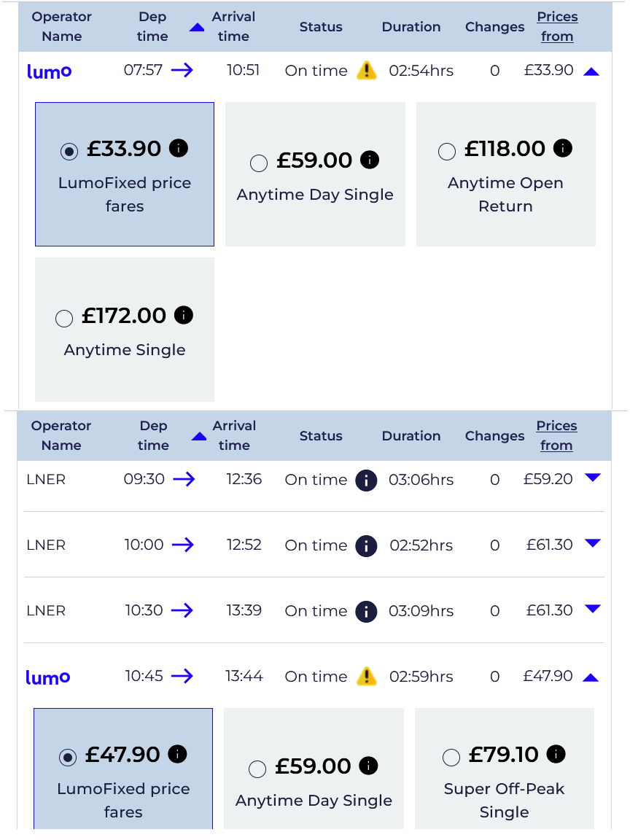This screenshot has width=630, height=840.
Task: Expand fares for the 09:30 LNER train
Action: pyautogui.click(x=593, y=478)
